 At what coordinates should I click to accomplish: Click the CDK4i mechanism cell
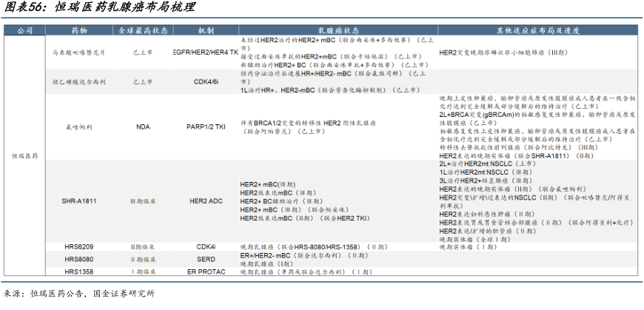[207, 247]
